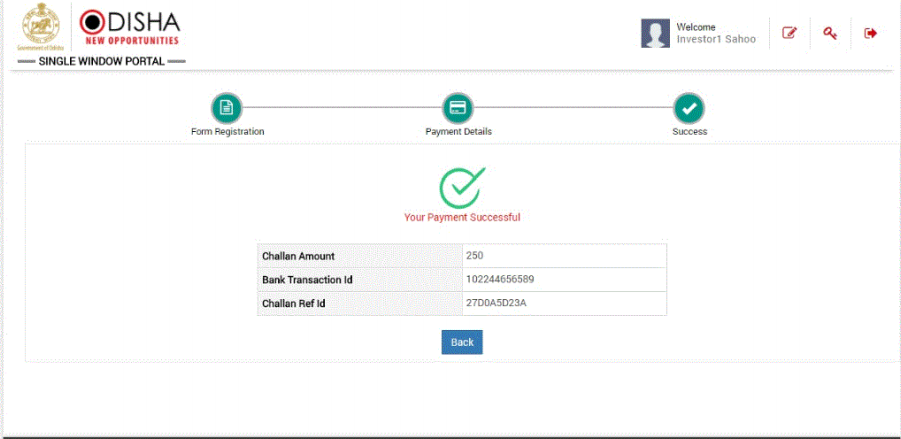Open the change password key icon
The height and width of the screenshot is (439, 901).
point(830,33)
